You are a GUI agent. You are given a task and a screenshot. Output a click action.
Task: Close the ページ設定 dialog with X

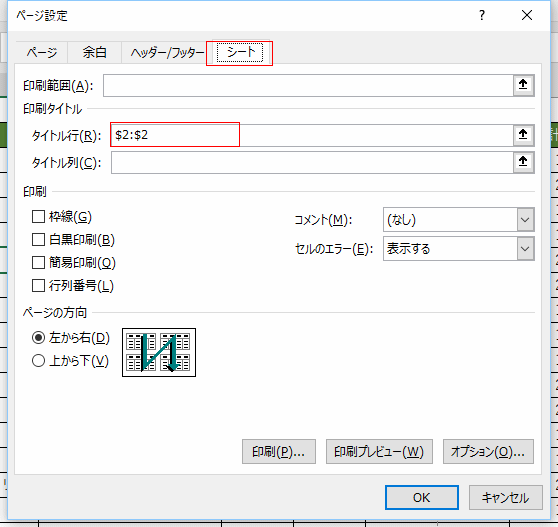[527, 15]
